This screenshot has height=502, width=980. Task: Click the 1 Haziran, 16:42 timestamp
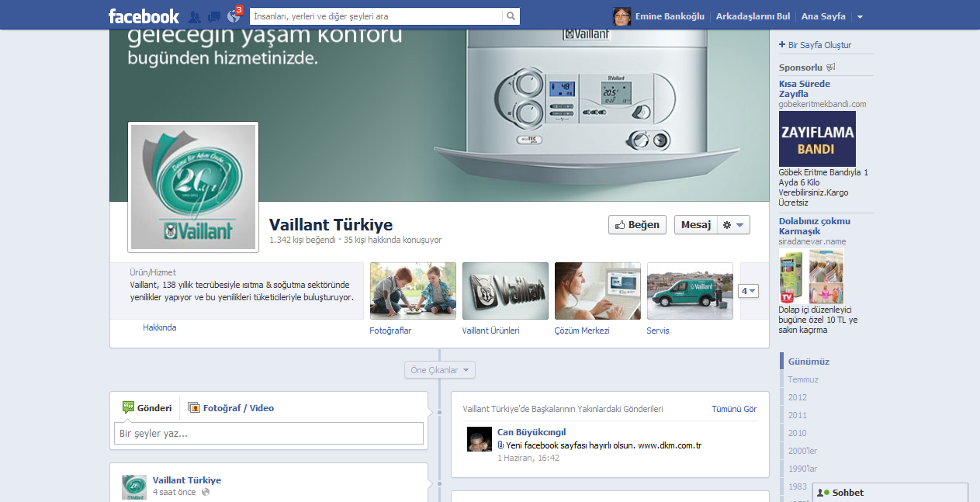[528, 458]
